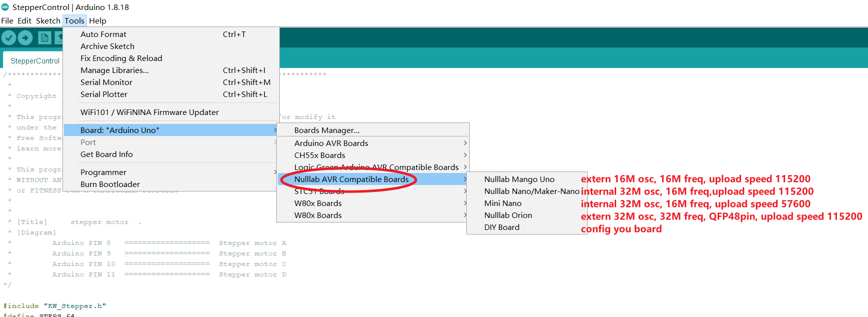Image resolution: width=868 pixels, height=317 pixels.
Task: Expand the Port submenu
Action: pos(171,142)
